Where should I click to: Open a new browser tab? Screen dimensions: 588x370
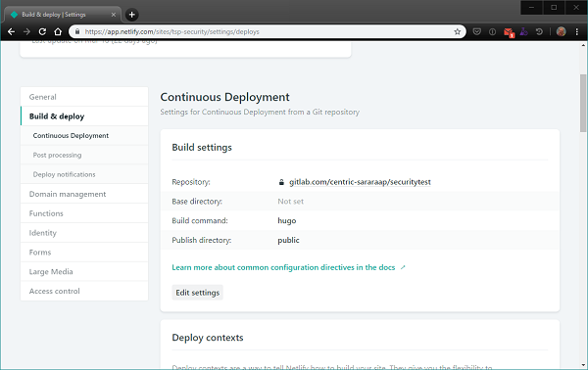[131, 15]
